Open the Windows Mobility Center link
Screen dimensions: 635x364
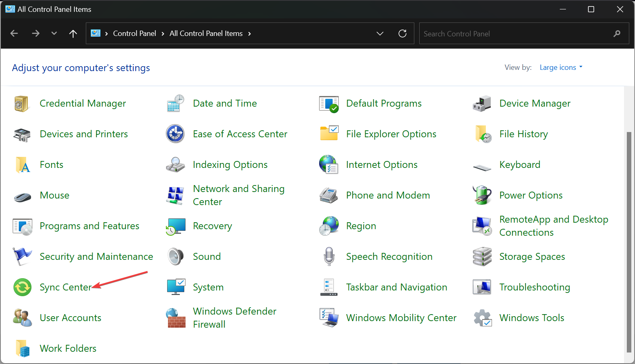click(x=401, y=318)
